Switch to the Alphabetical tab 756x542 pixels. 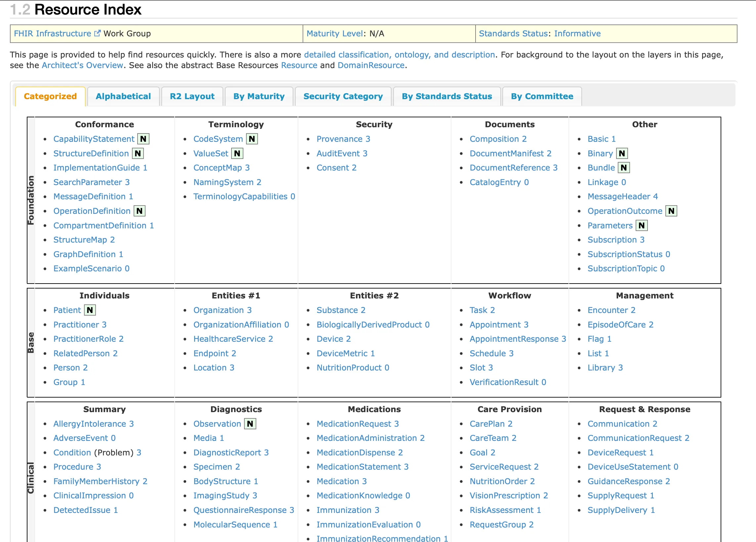(123, 96)
